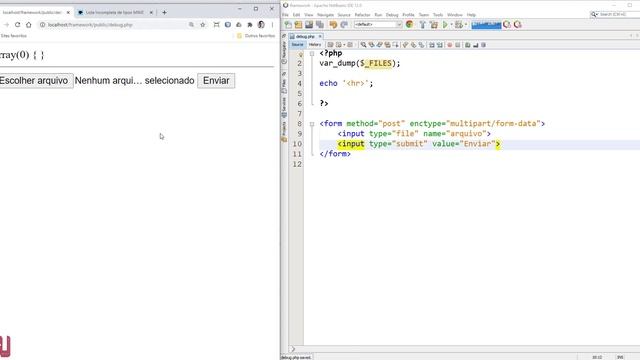Open the default configuration dropdown
Screen dimensions: 640x360
coord(378,24)
